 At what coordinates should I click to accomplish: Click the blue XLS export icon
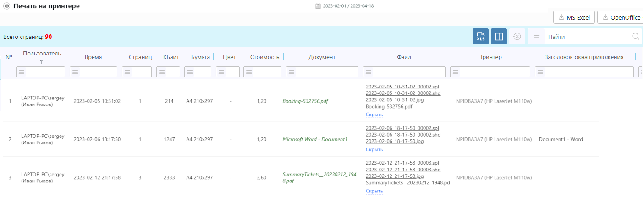[x=480, y=37]
